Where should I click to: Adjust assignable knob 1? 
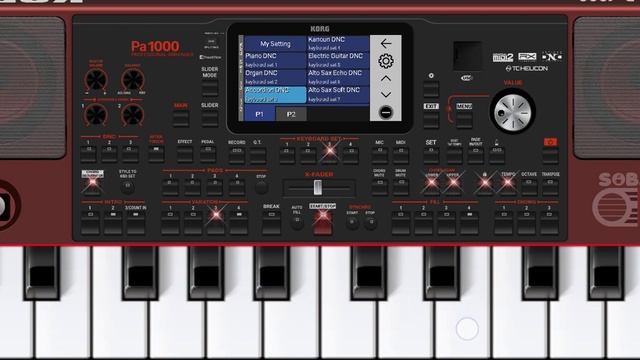[x=96, y=115]
